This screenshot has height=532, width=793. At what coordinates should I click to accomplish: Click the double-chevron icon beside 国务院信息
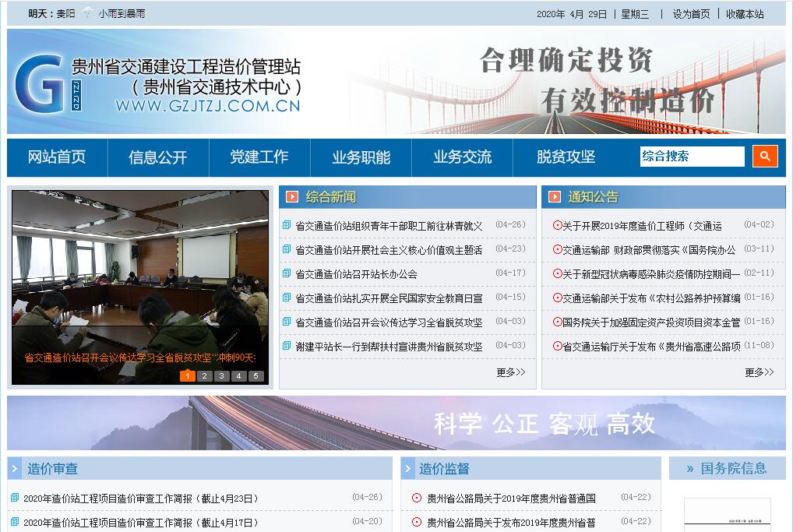690,469
